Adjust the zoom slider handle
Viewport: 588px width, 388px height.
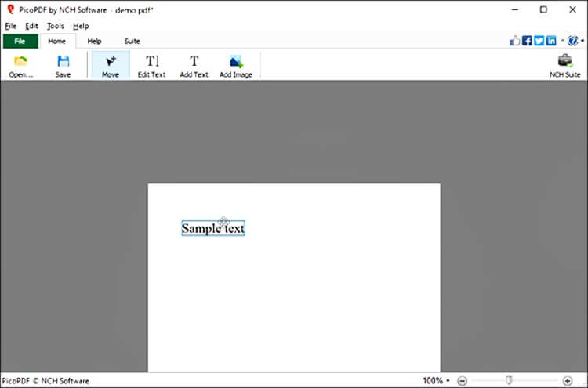coord(509,380)
